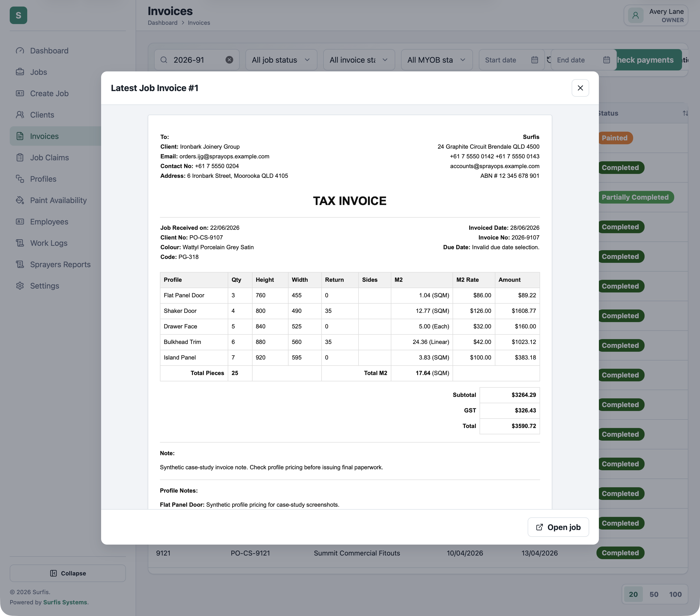This screenshot has height=616, width=700.
Task: Click the Island Panel amount $383.18
Action: [525, 357]
